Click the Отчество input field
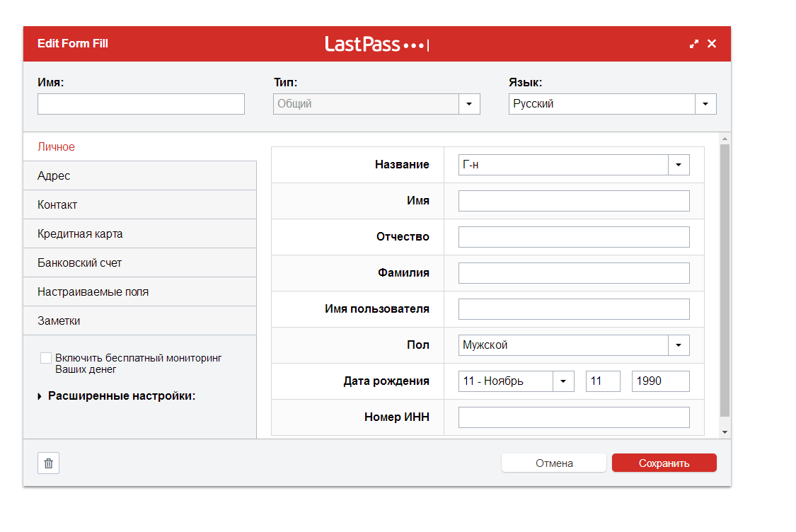This screenshot has height=532, width=796. coord(574,237)
